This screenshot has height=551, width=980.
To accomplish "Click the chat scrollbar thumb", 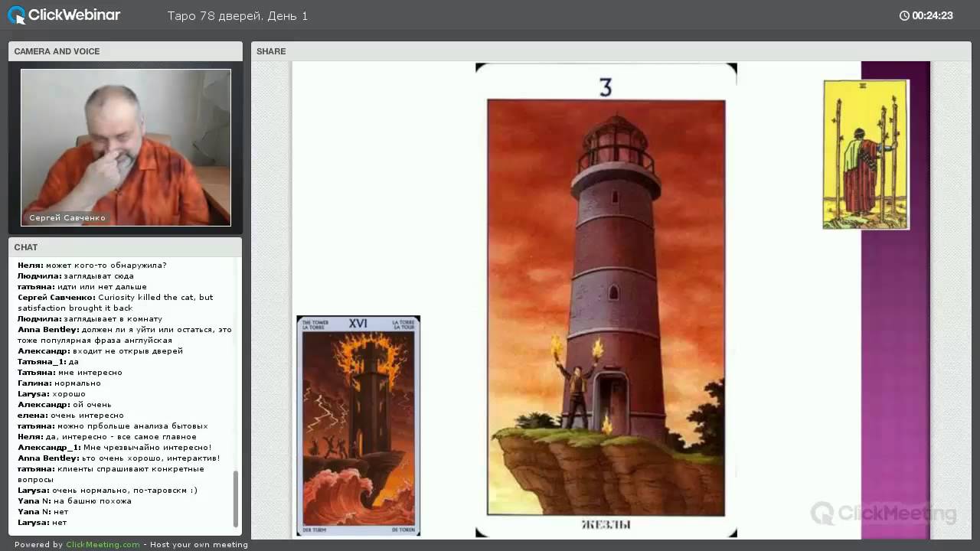I will pos(236,499).
